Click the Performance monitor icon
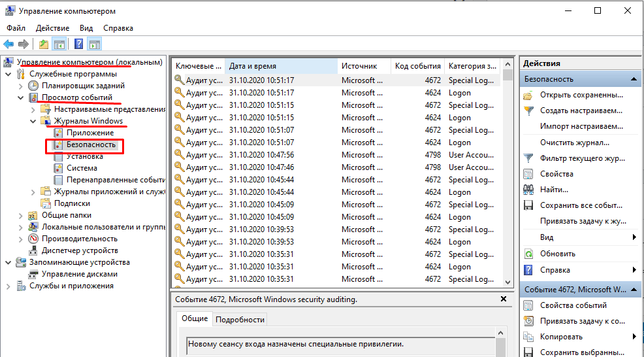This screenshot has height=357, width=644. click(x=33, y=239)
